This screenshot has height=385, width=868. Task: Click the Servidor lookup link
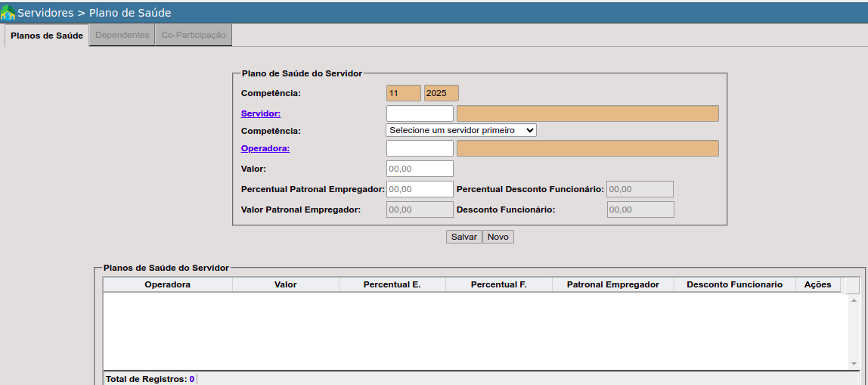pos(260,113)
